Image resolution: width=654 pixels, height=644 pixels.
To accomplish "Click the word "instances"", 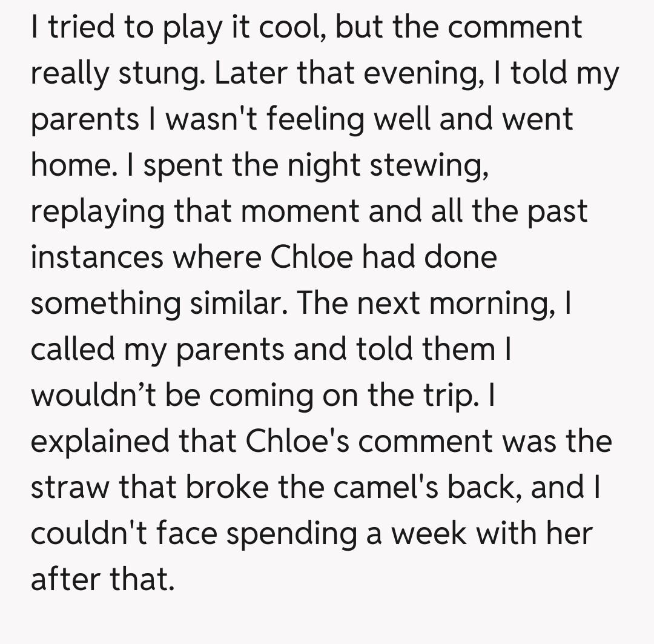I will click(x=97, y=258).
